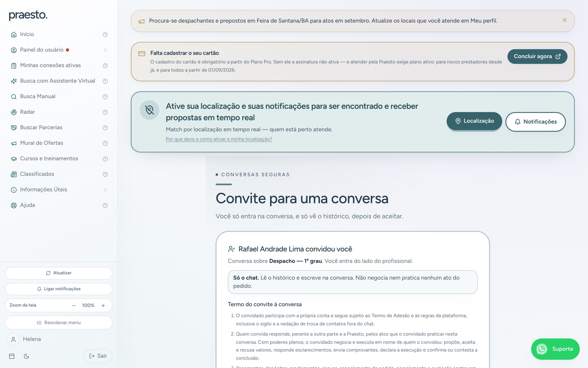Click Reordenar menu
Screen dimensions: 588x368
[x=59, y=323]
